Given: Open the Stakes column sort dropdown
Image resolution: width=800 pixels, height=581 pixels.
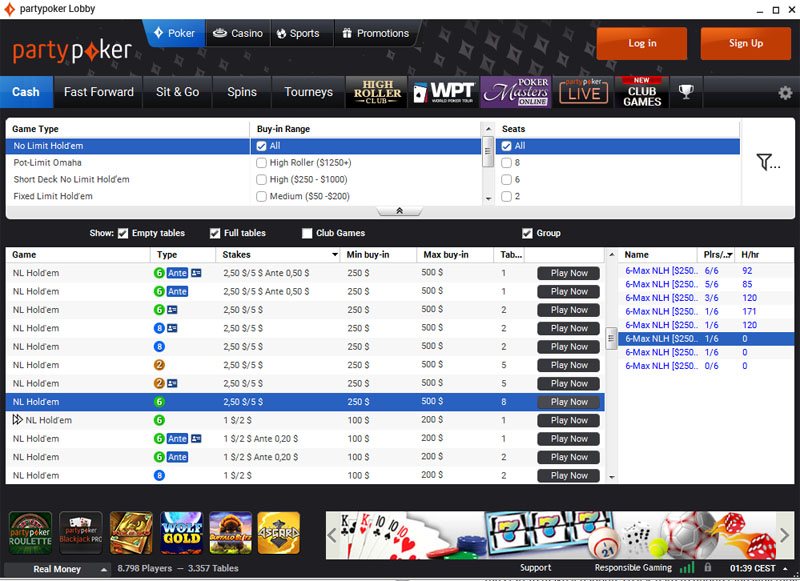Looking at the screenshot, I should (x=335, y=255).
